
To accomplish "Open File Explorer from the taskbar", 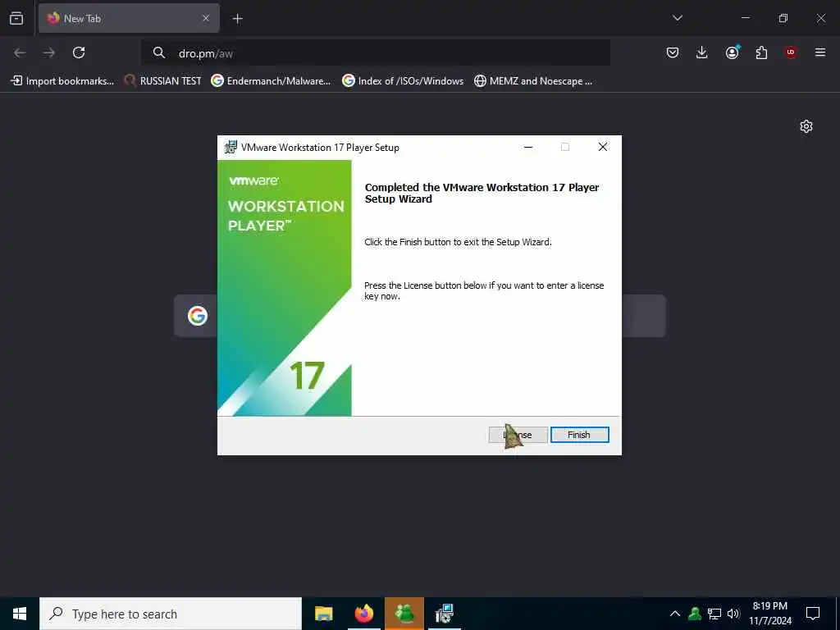I will click(x=323, y=614).
